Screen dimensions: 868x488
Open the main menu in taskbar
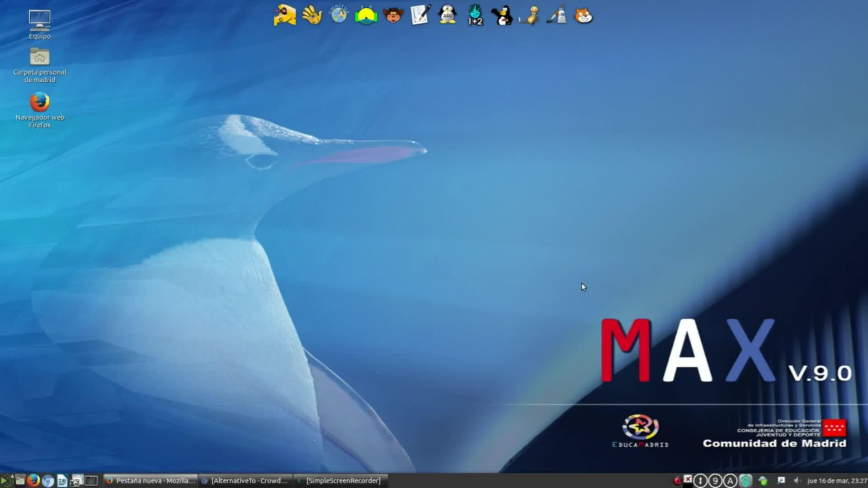click(x=6, y=481)
